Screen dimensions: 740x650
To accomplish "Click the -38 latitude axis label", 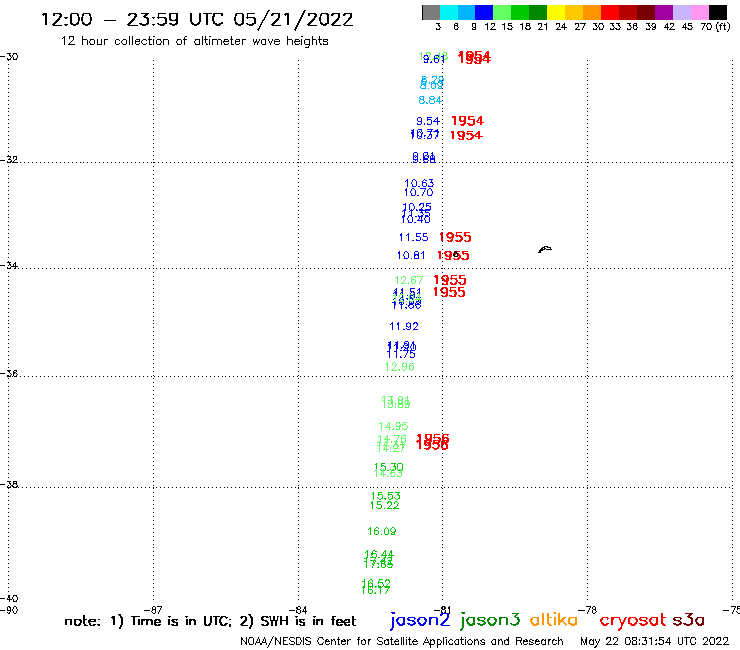I will [x=9, y=484].
